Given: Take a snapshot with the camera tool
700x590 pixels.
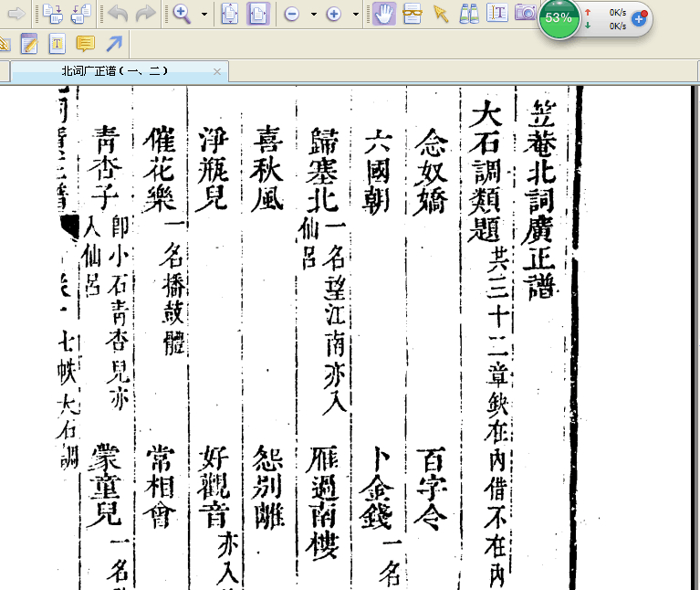Looking at the screenshot, I should pos(526,13).
